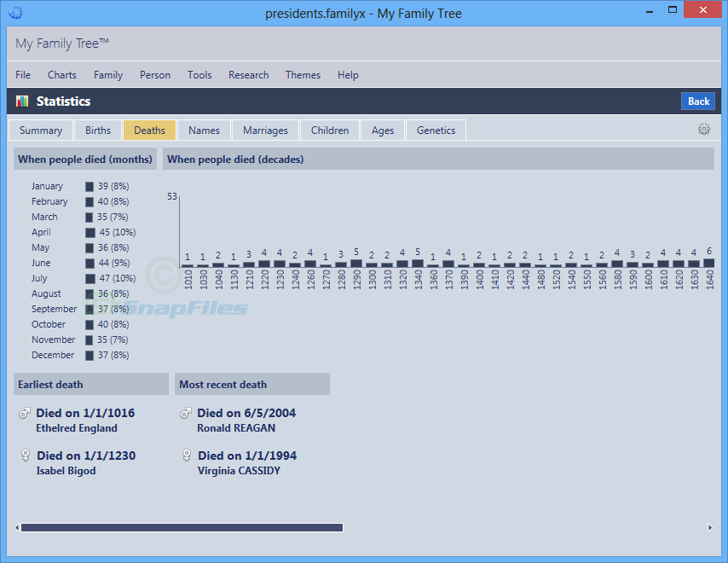Viewport: 728px width, 563px height.
Task: Click the Virginia CASSIDY name
Action: tap(239, 471)
